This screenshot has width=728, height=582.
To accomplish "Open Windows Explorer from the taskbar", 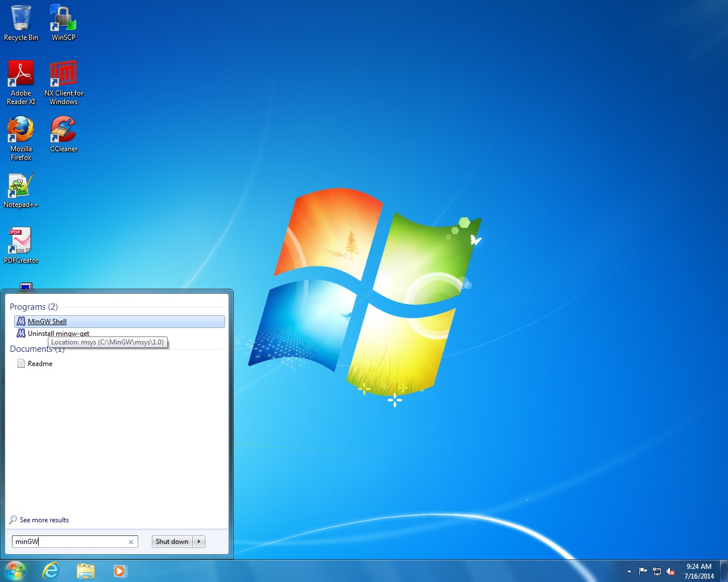I will 85,570.
